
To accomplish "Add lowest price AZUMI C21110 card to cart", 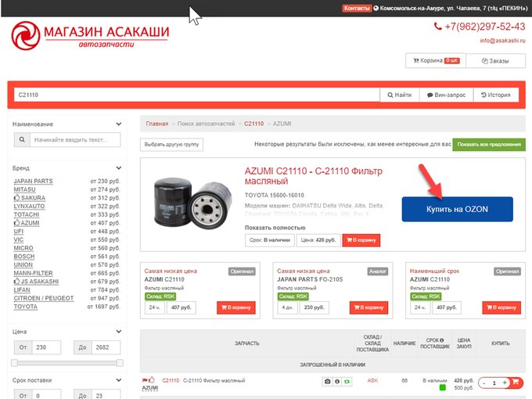I will (x=236, y=307).
